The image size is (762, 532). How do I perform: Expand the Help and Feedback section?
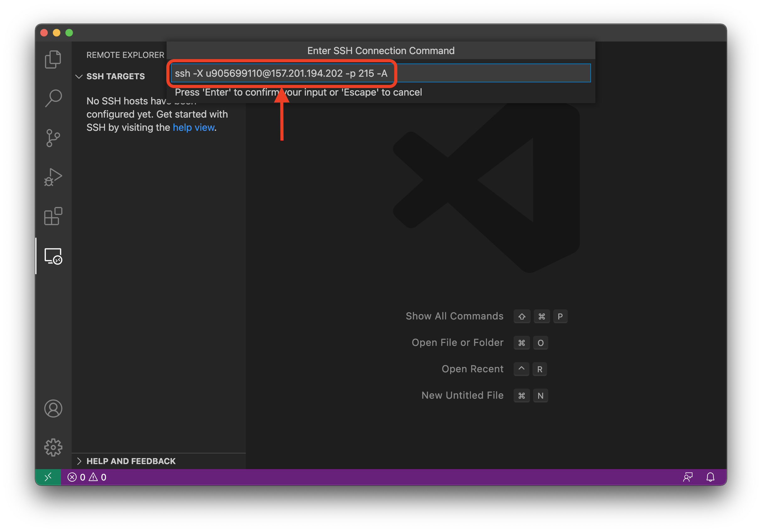pos(79,461)
